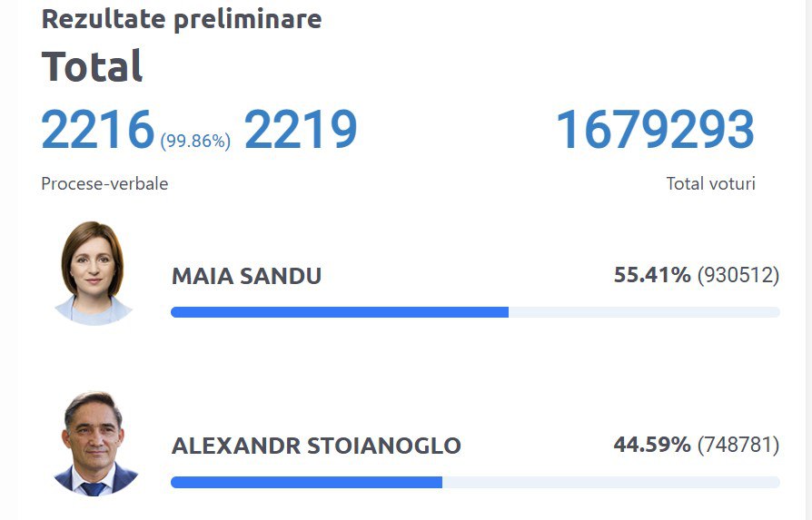The image size is (812, 520).
Task: Click the 44.59% result for Stoianoglo
Action: (652, 446)
